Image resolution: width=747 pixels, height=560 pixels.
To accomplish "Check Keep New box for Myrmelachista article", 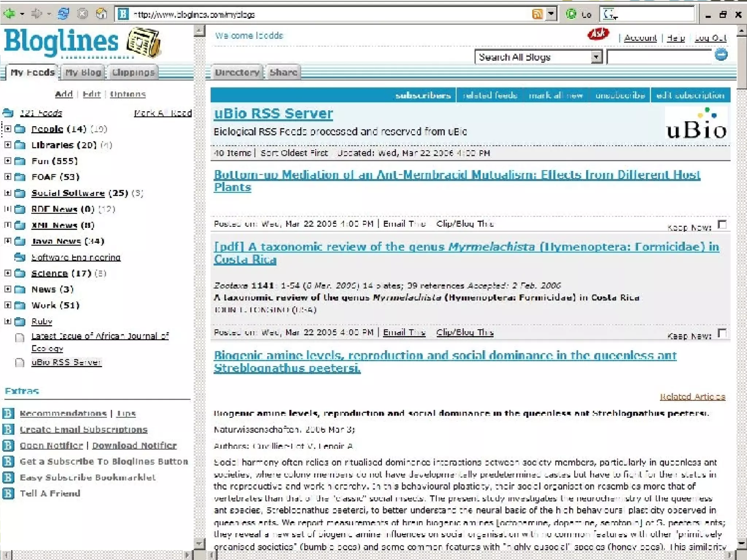I will (722, 333).
